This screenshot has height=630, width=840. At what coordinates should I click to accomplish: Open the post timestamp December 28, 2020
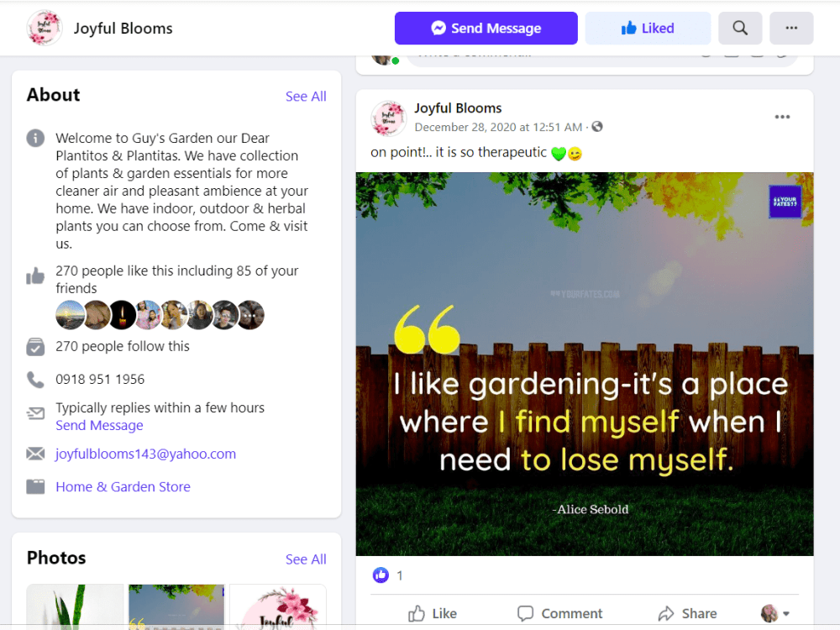tap(497, 127)
